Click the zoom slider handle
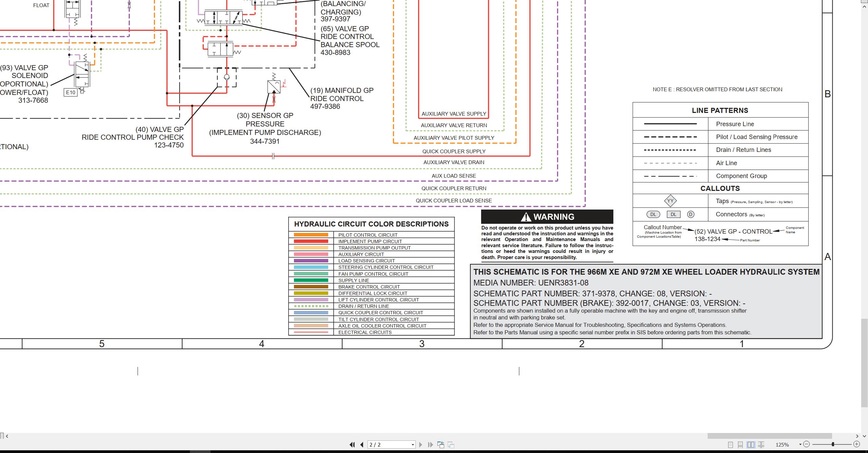The image size is (868, 453). tap(833, 444)
